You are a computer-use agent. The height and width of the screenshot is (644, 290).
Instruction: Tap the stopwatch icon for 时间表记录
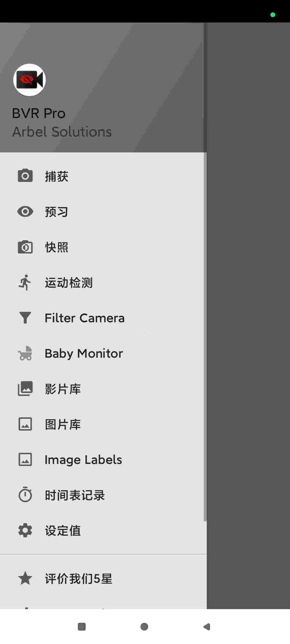pos(25,494)
